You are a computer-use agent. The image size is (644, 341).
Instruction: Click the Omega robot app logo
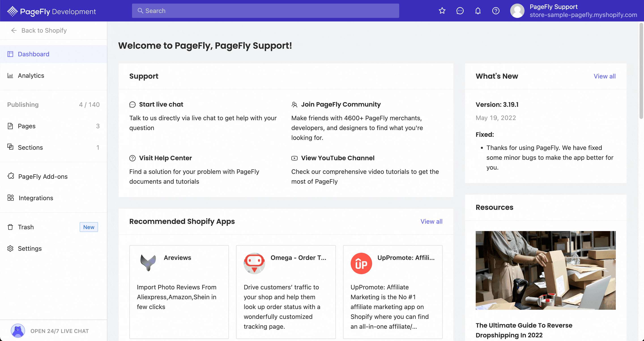[x=254, y=263]
